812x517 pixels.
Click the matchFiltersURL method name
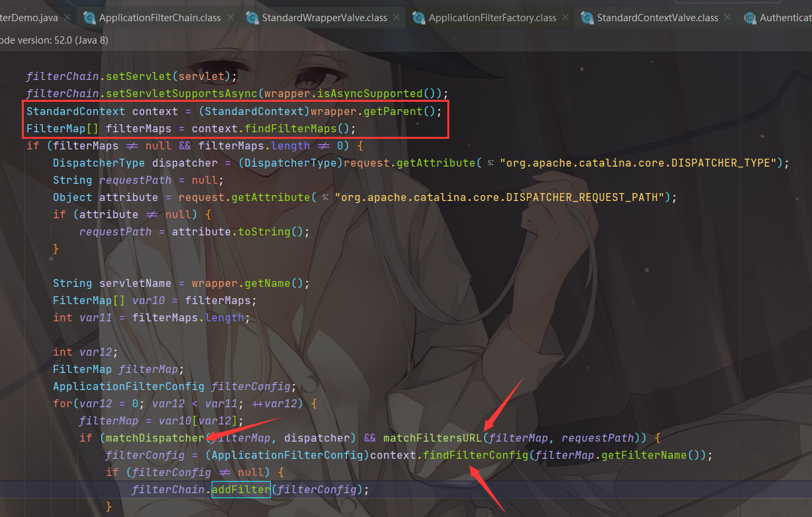point(433,438)
